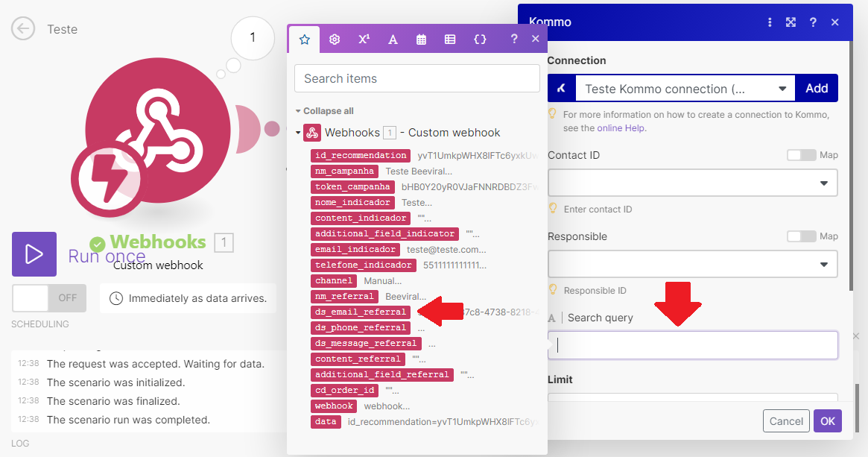Open the custom variables braces tab

click(480, 40)
